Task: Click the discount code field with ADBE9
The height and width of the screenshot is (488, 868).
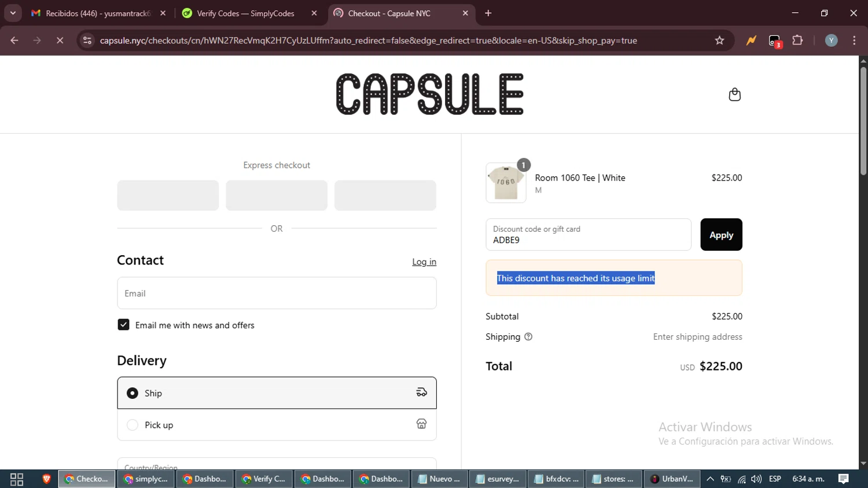Action: [589, 234]
